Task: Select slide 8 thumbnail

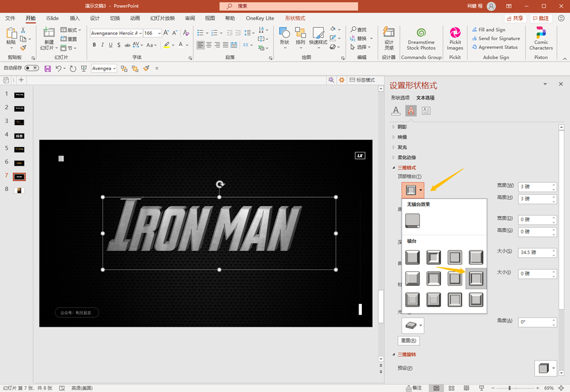Action: [x=19, y=190]
